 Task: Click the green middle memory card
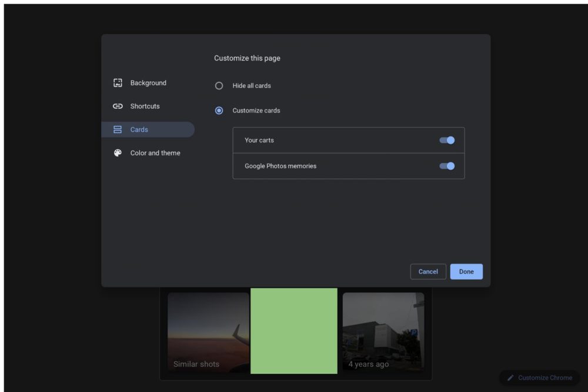294,331
